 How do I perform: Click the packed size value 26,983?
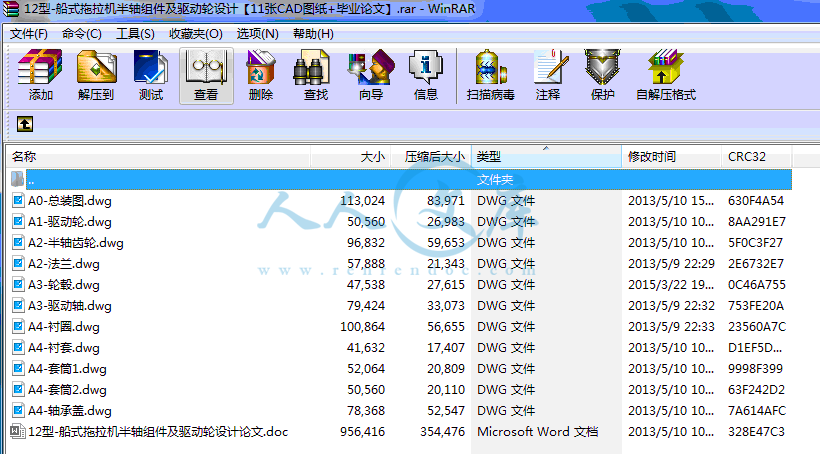click(446, 221)
